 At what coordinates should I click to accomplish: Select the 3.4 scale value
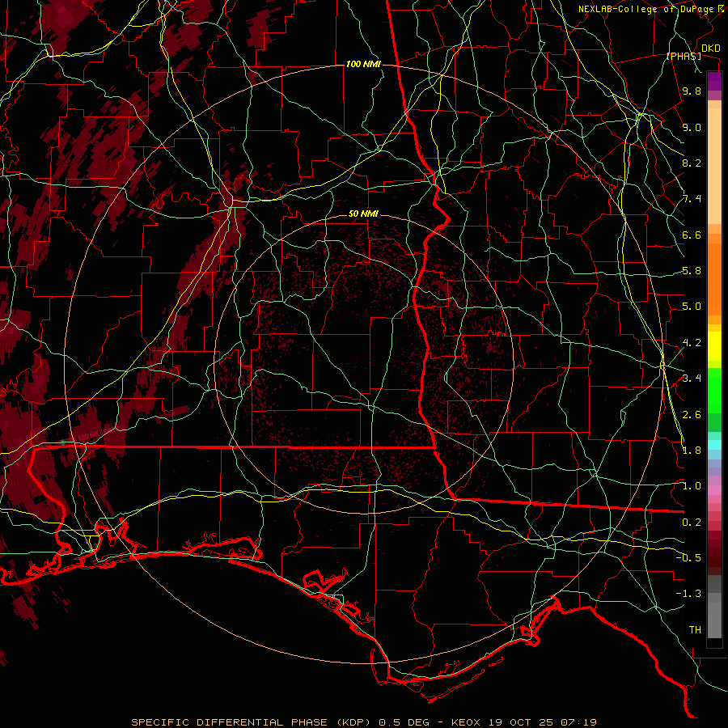click(x=692, y=379)
